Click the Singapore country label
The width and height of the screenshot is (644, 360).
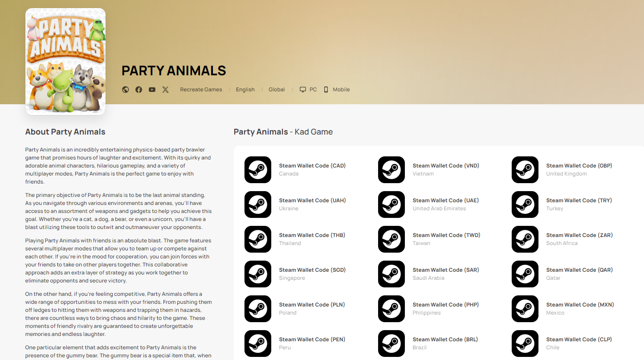pyautogui.click(x=292, y=278)
